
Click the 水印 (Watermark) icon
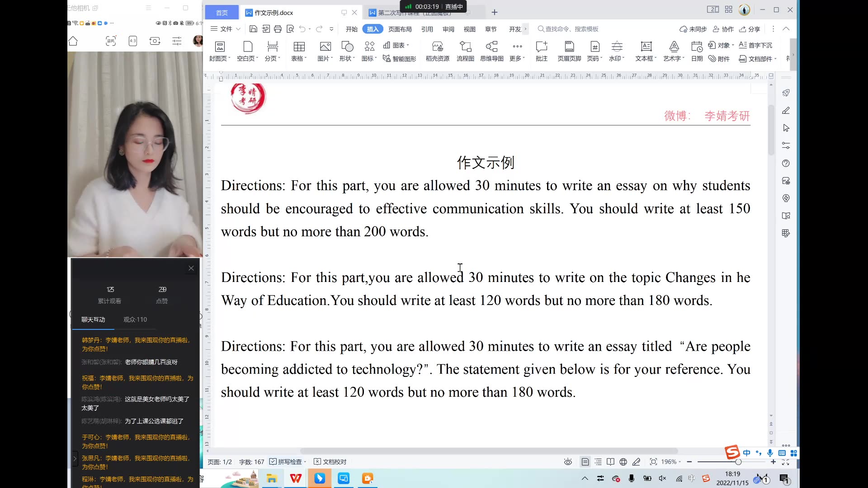click(617, 51)
